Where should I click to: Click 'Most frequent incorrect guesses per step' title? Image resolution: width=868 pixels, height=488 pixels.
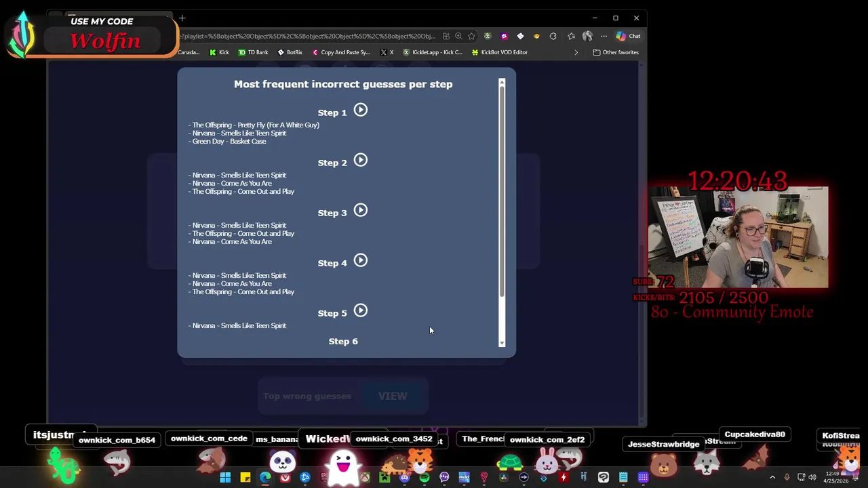[343, 84]
